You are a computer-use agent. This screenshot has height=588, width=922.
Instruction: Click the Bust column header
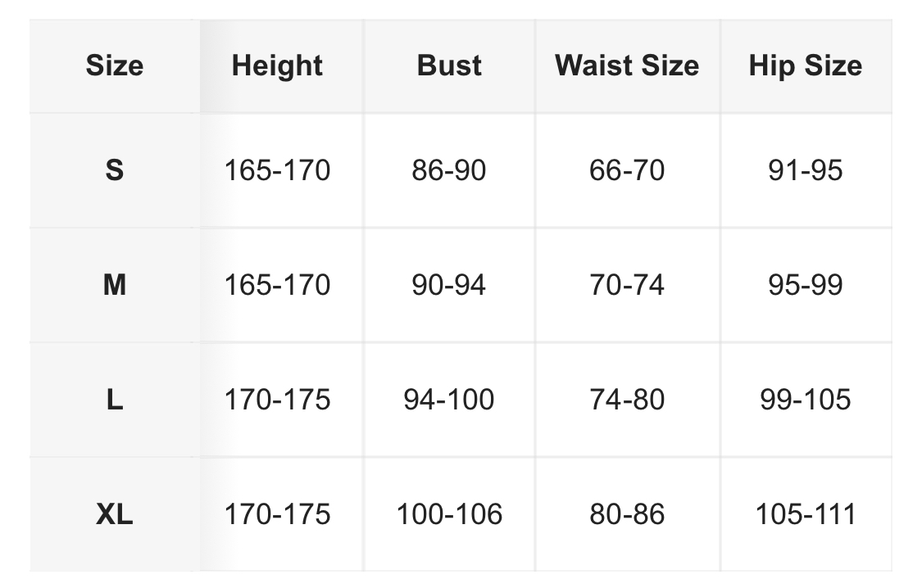449,66
